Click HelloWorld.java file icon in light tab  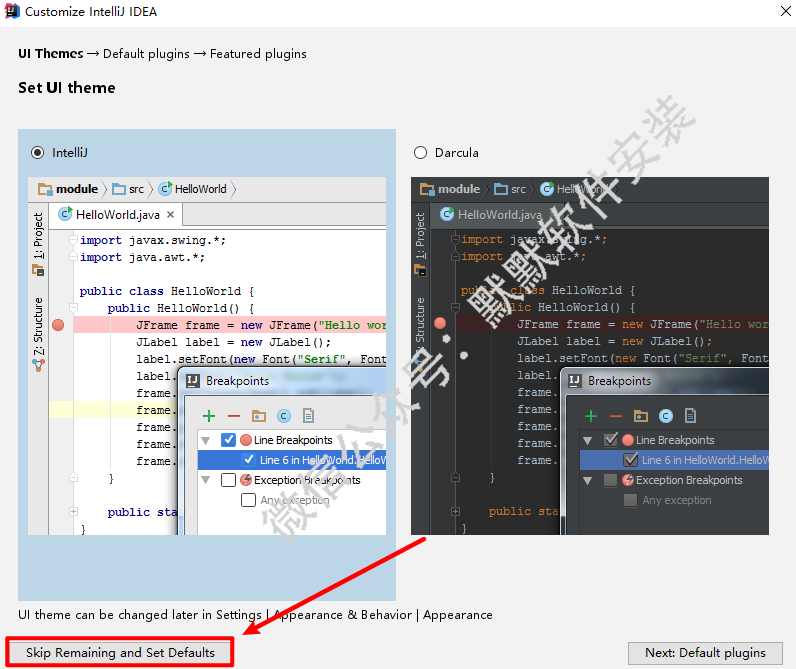[x=65, y=214]
